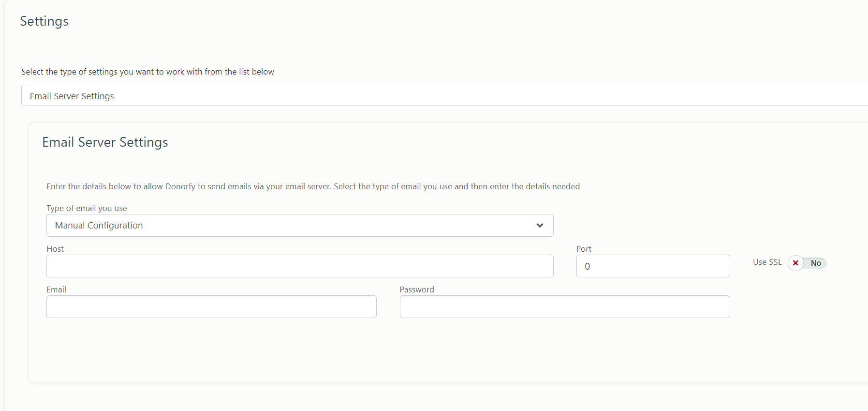The width and height of the screenshot is (868, 411).
Task: Click the Password field label
Action: point(417,289)
